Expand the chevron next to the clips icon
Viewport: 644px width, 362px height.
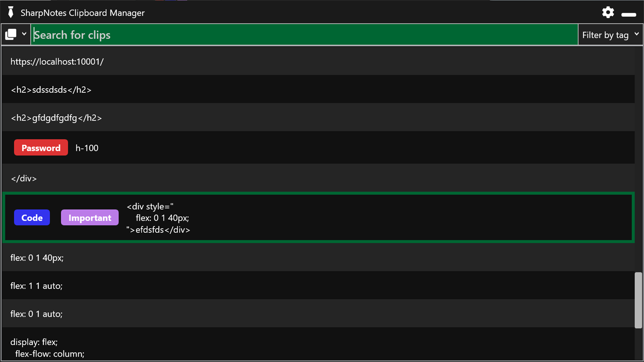(x=24, y=34)
